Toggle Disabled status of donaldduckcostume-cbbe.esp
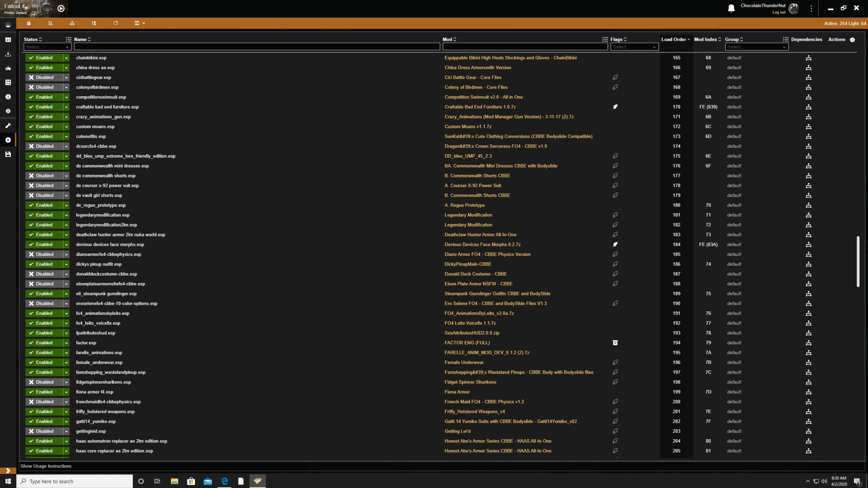 click(44, 274)
